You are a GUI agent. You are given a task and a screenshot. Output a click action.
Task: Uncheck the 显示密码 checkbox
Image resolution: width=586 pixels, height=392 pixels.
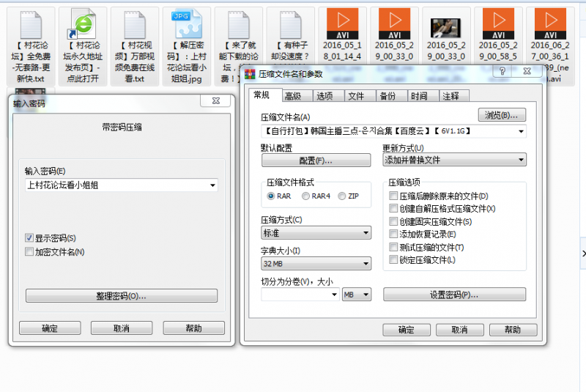(29, 238)
